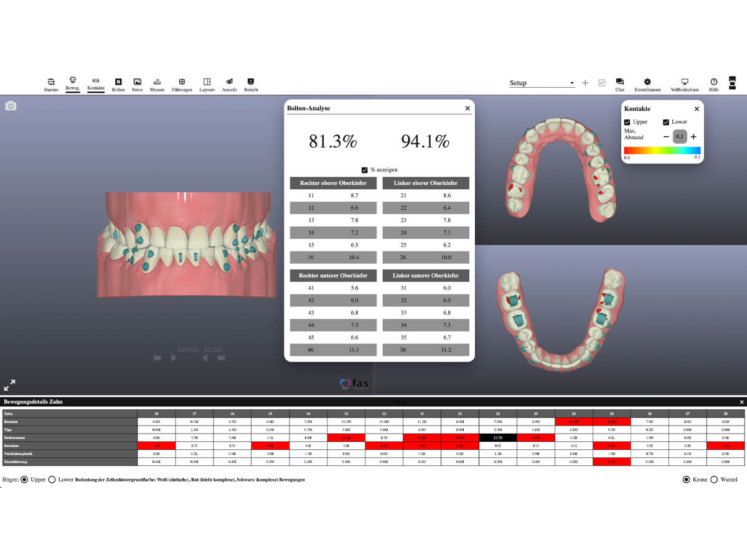Open the Bolton analysis tool
The image size is (747, 560).
[118, 85]
